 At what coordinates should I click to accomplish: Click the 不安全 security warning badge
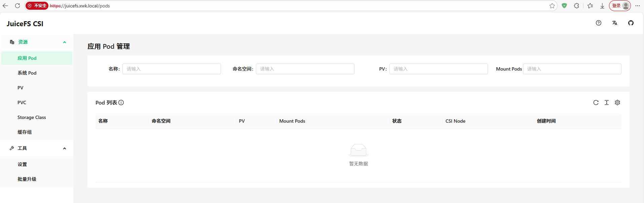click(x=37, y=6)
